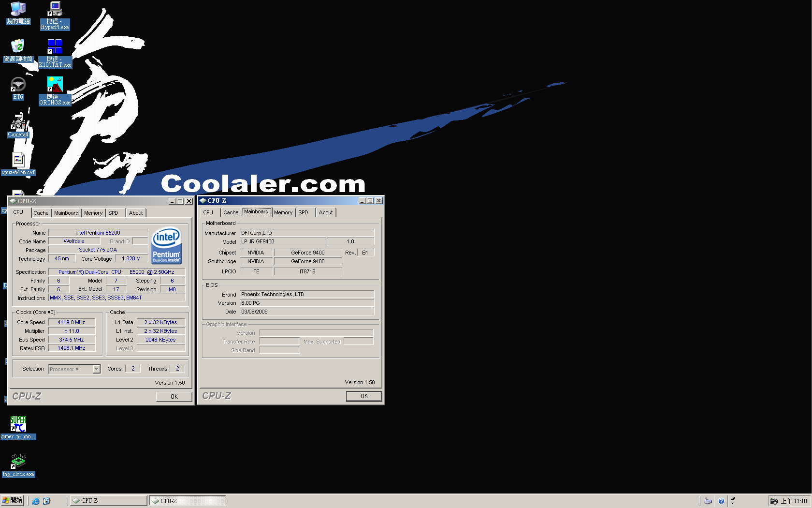
Task: Open Memory tab in right CPU-Z window
Action: coord(283,212)
